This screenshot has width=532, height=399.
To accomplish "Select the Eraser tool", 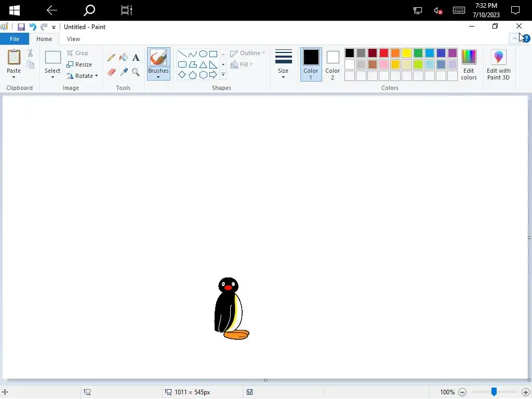I will pos(111,72).
